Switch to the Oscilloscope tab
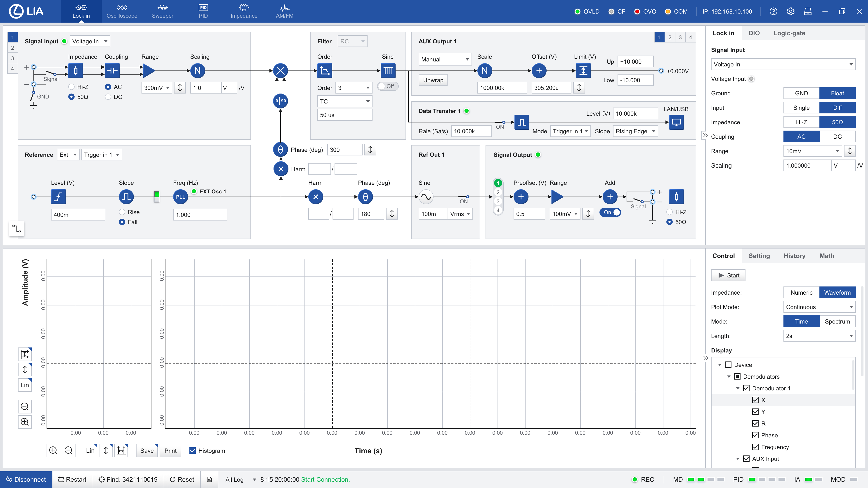The image size is (868, 488). click(122, 12)
